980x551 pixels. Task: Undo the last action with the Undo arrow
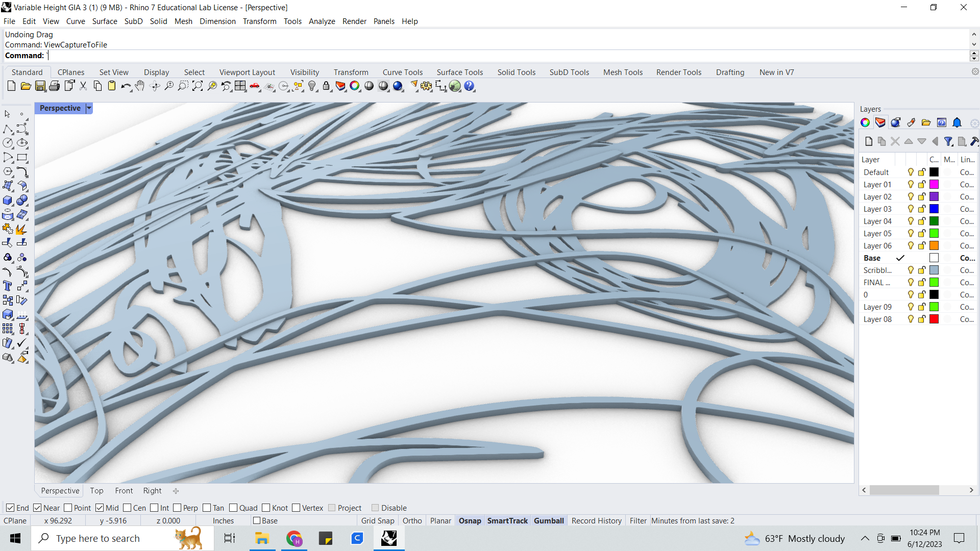click(125, 86)
